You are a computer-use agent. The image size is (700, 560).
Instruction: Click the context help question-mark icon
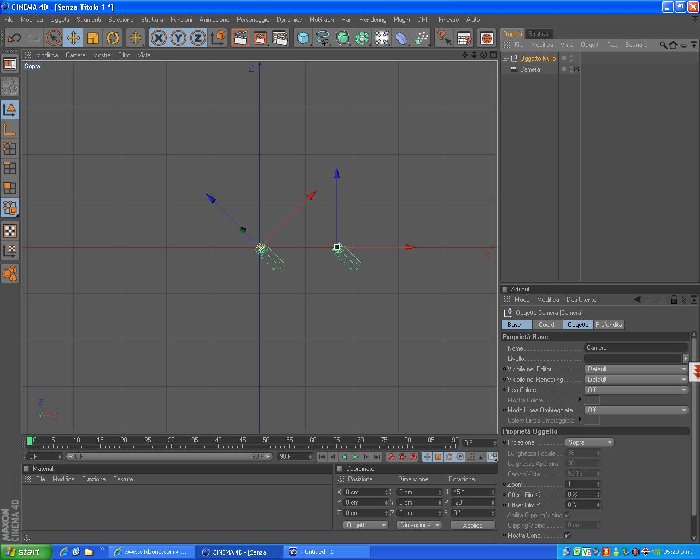point(444,38)
